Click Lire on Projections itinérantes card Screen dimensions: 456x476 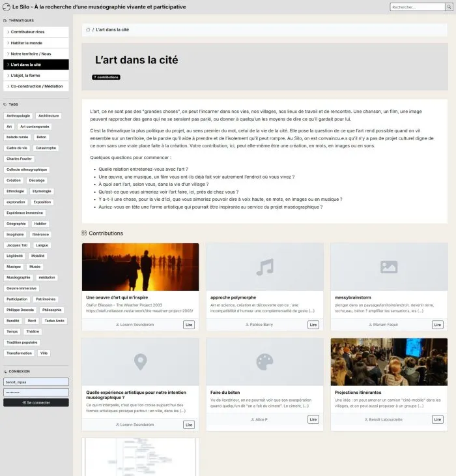(438, 419)
